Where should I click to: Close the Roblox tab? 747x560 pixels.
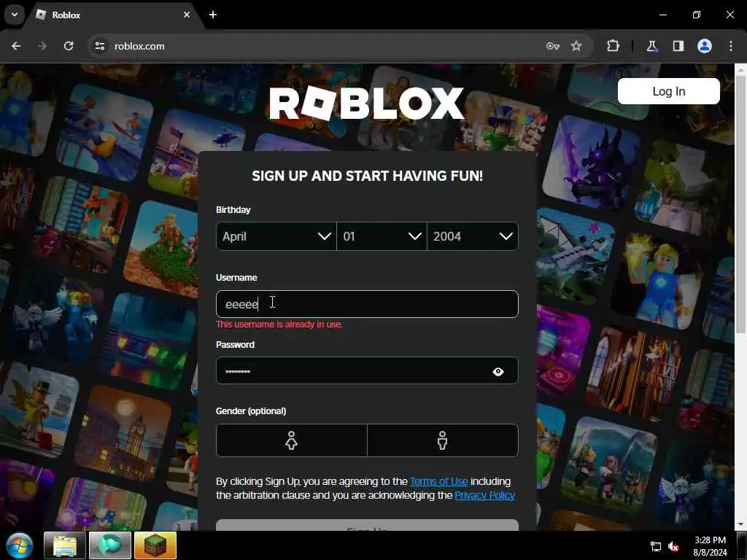coord(187,15)
